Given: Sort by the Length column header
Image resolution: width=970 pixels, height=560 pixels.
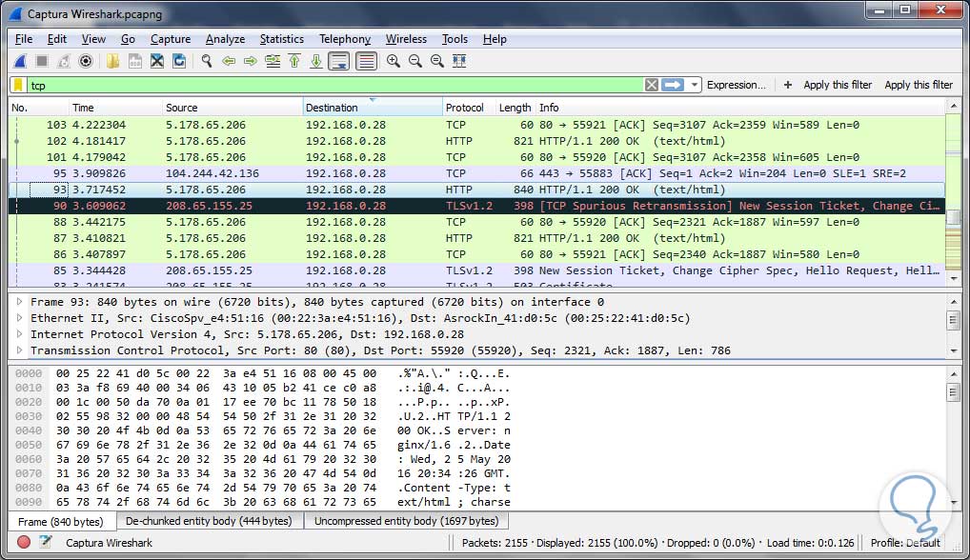Looking at the screenshot, I should click(515, 108).
